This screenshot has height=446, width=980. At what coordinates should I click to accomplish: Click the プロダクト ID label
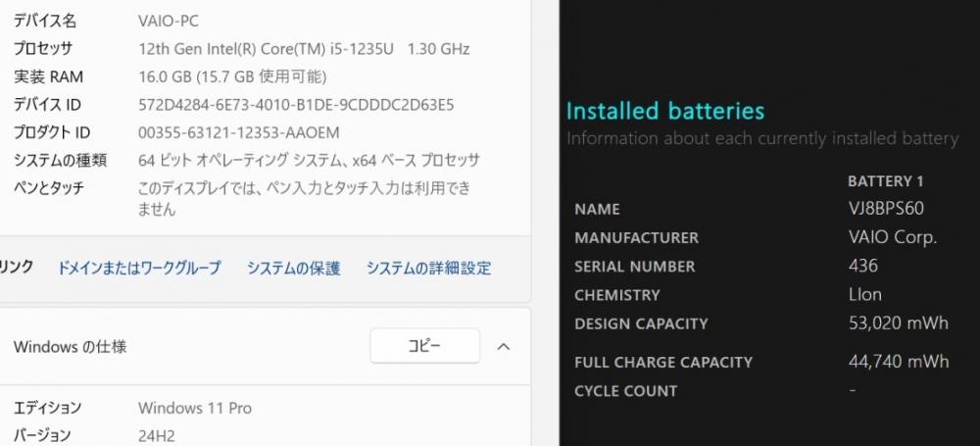(52, 132)
